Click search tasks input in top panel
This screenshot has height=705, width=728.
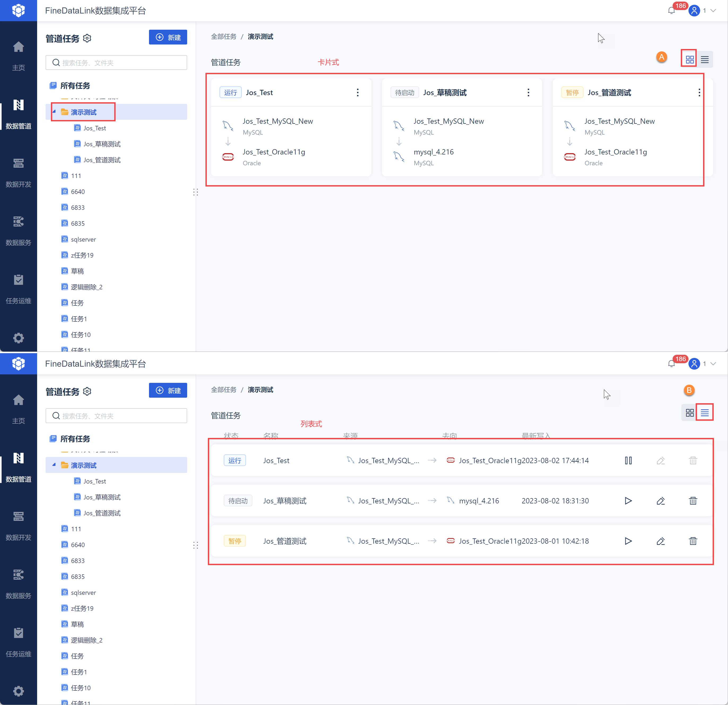pyautogui.click(x=116, y=63)
